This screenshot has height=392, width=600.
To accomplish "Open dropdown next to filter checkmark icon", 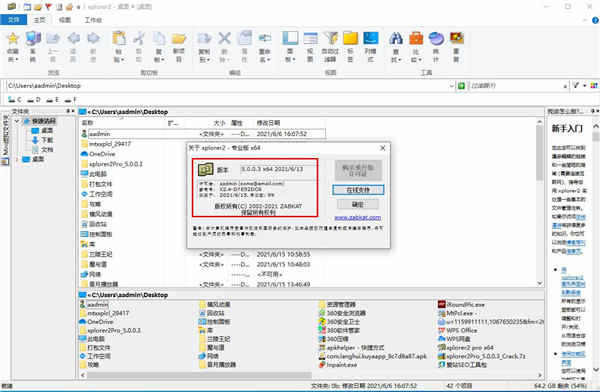I will [x=585, y=86].
